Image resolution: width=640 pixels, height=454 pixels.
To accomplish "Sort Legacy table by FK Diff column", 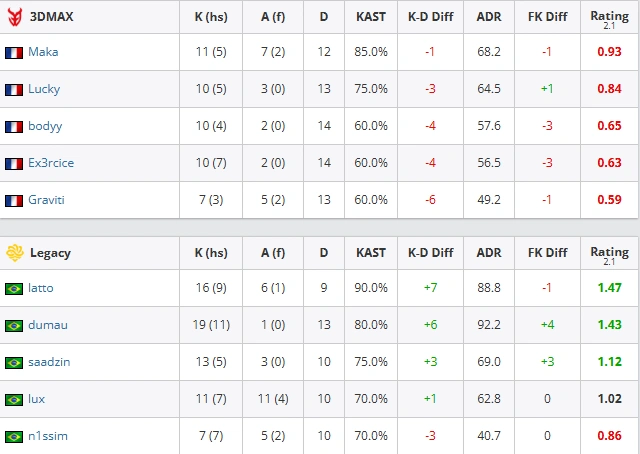I will [x=547, y=253].
